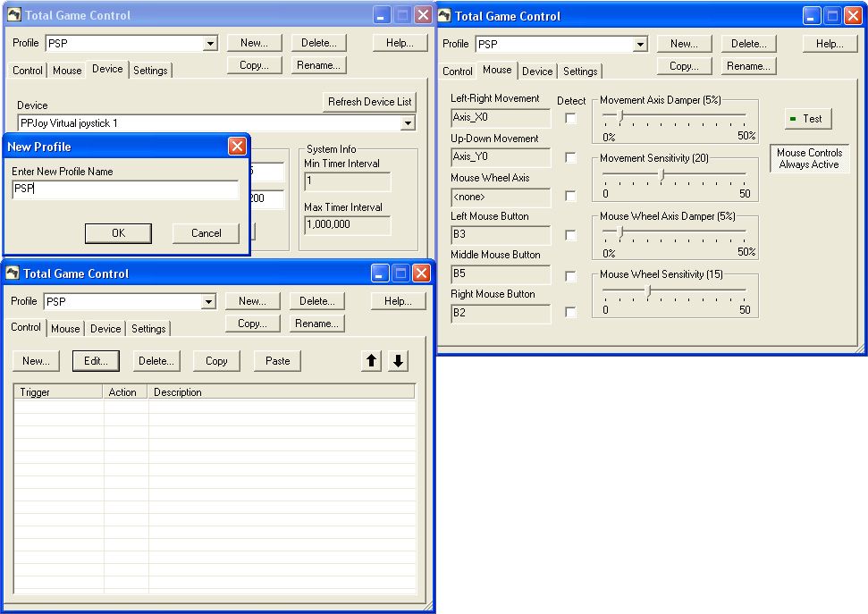Click app icon in Mouse window title bar
Image resolution: width=868 pixels, height=614 pixels.
(x=444, y=15)
